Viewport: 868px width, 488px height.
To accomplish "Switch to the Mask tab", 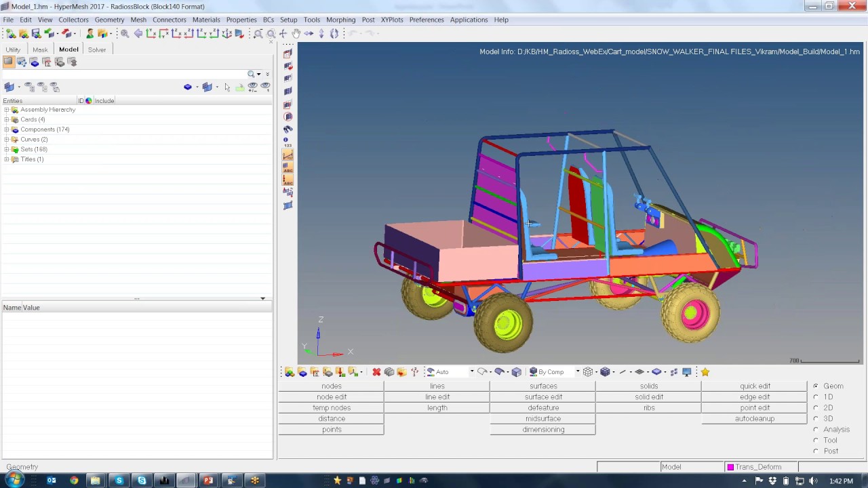I will [x=40, y=49].
